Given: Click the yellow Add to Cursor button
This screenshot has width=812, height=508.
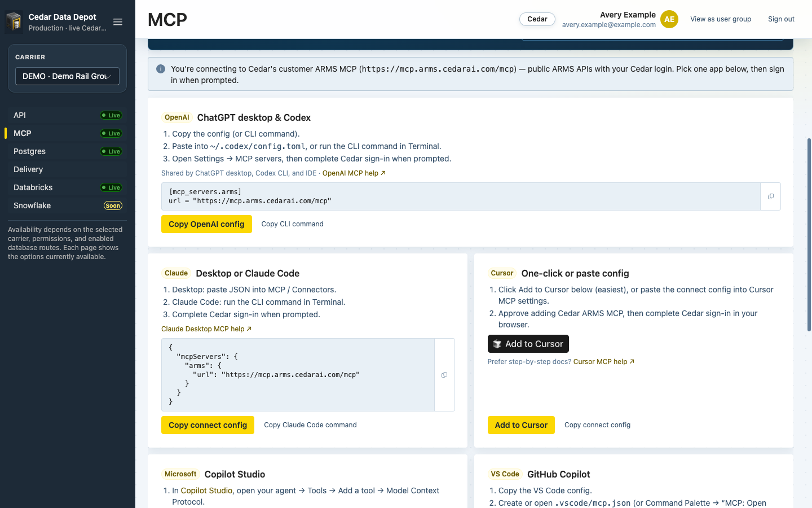Looking at the screenshot, I should (x=521, y=425).
